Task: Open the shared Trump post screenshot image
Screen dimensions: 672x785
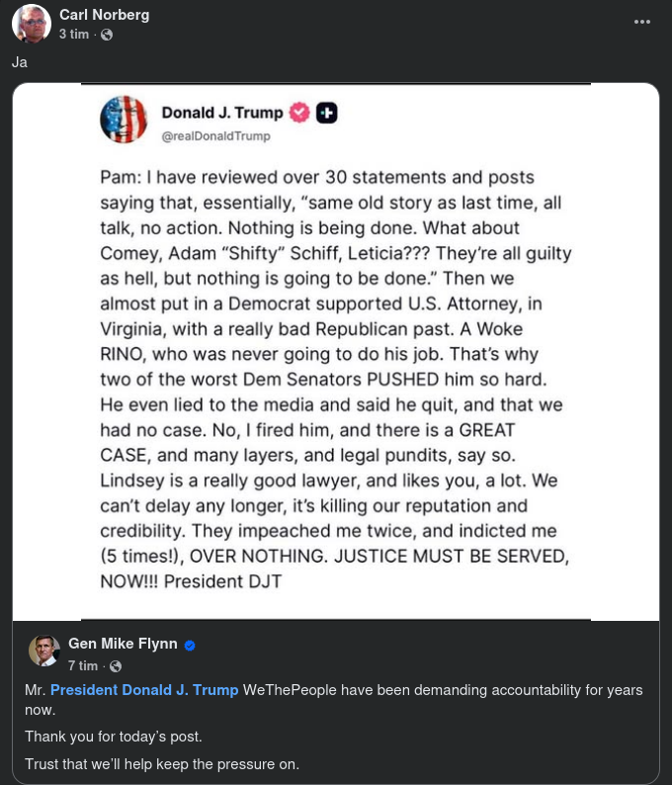Action: (336, 376)
